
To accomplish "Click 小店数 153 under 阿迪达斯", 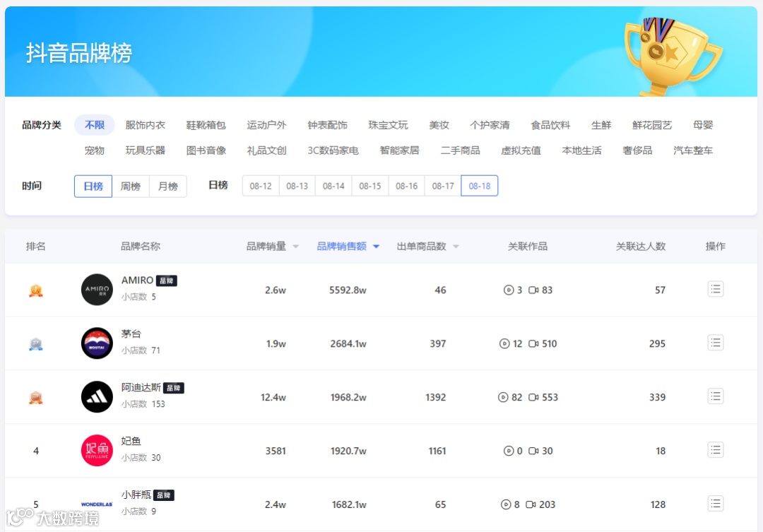I will tap(143, 404).
